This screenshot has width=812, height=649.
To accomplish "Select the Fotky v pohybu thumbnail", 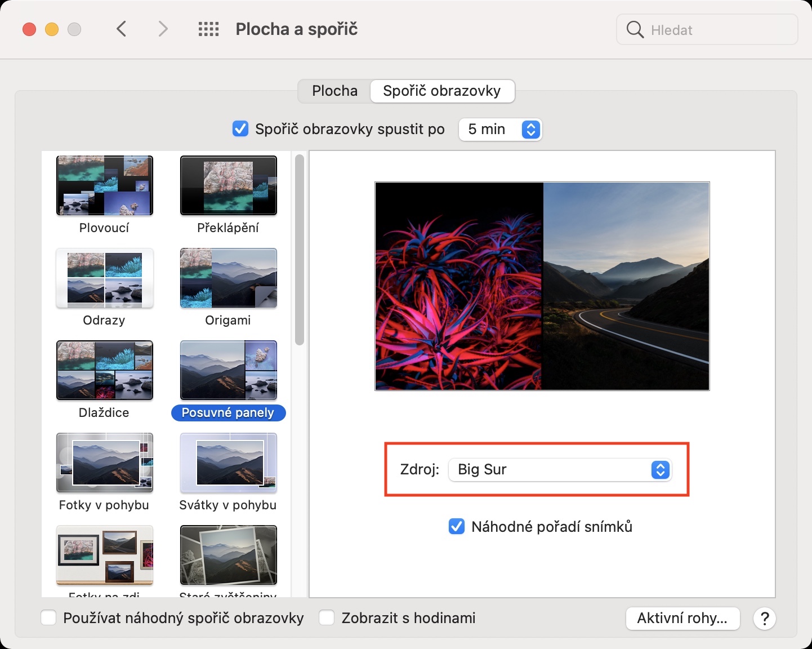I will pos(105,463).
